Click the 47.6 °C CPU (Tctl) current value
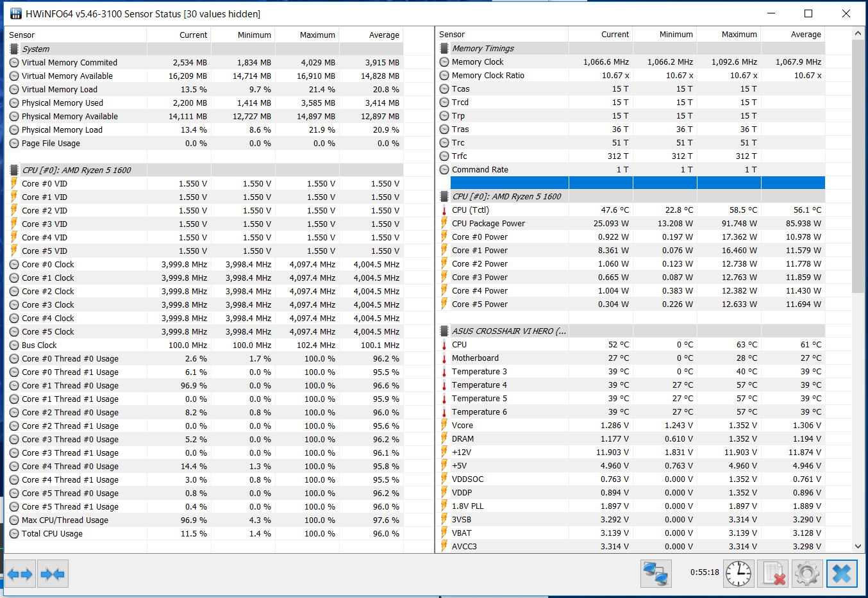Image resolution: width=868 pixels, height=598 pixels. coord(615,210)
